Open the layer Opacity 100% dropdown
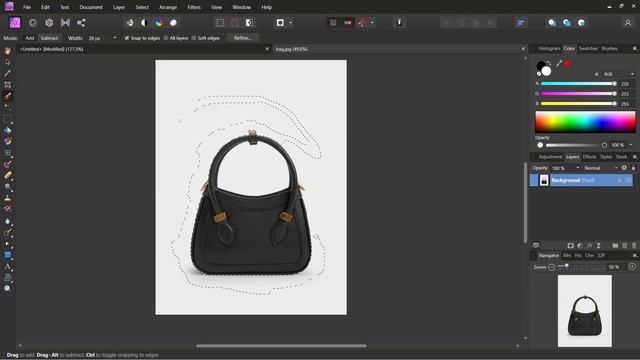Screen dimensions: 640x360 578,168
